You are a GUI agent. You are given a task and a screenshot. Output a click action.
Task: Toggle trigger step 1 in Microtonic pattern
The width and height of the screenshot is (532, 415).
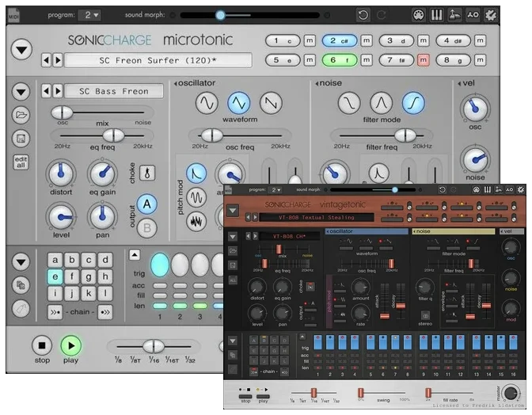160,265
